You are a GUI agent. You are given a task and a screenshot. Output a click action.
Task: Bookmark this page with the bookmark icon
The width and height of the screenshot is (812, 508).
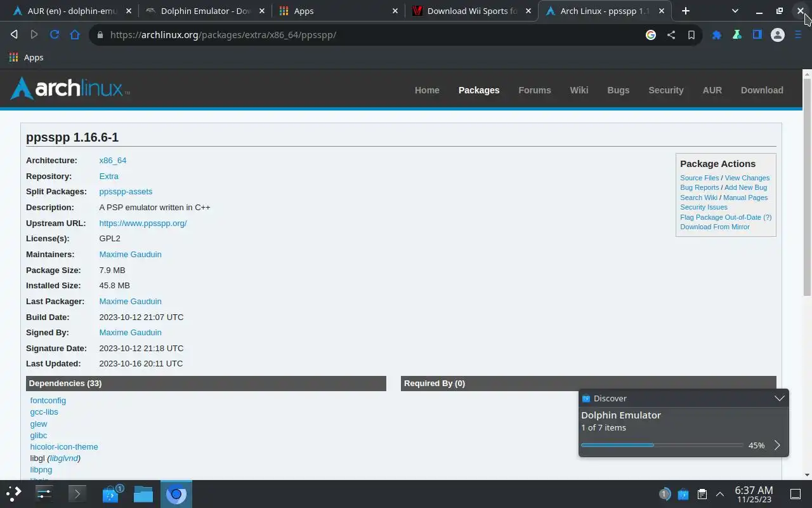click(x=691, y=35)
